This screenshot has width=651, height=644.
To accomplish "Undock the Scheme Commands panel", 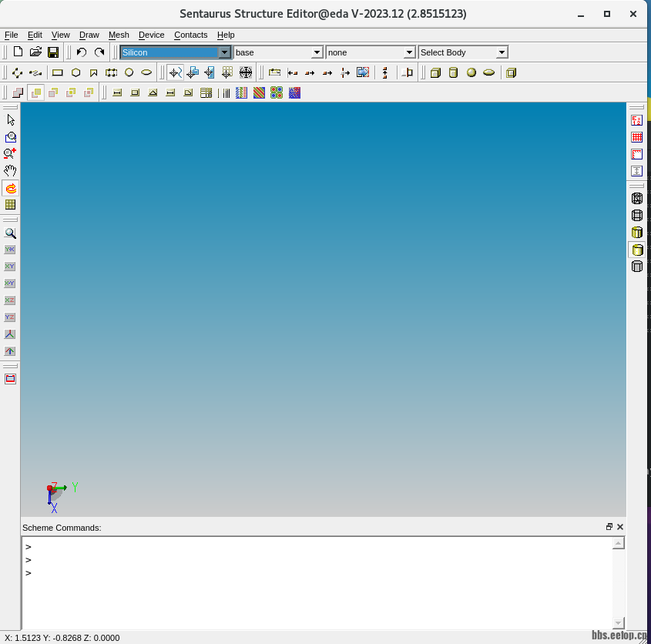I will click(x=609, y=527).
